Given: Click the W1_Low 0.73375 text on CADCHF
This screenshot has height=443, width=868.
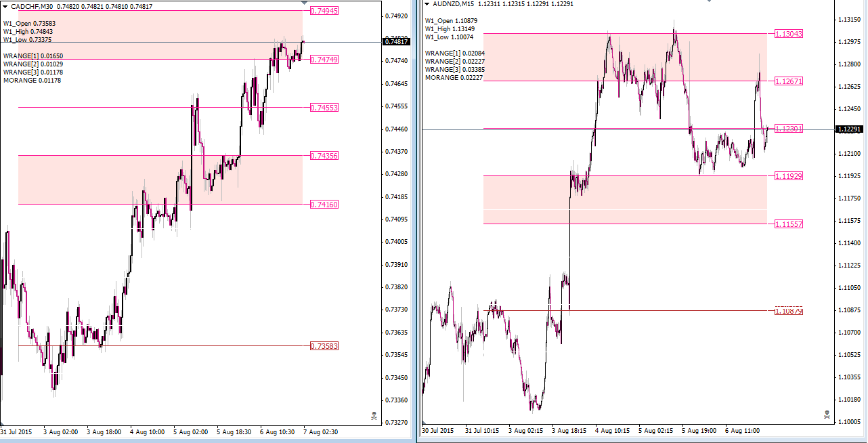Looking at the screenshot, I should point(28,39).
